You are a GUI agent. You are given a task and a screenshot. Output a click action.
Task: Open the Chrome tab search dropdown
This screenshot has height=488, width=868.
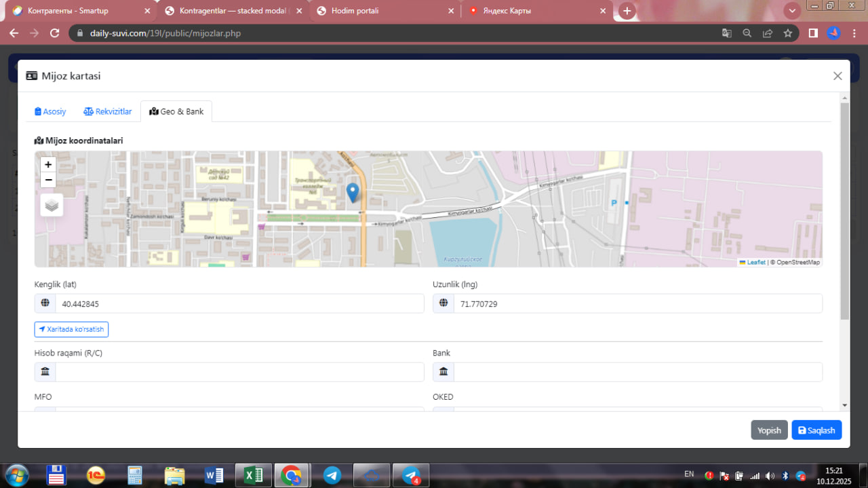(x=791, y=11)
